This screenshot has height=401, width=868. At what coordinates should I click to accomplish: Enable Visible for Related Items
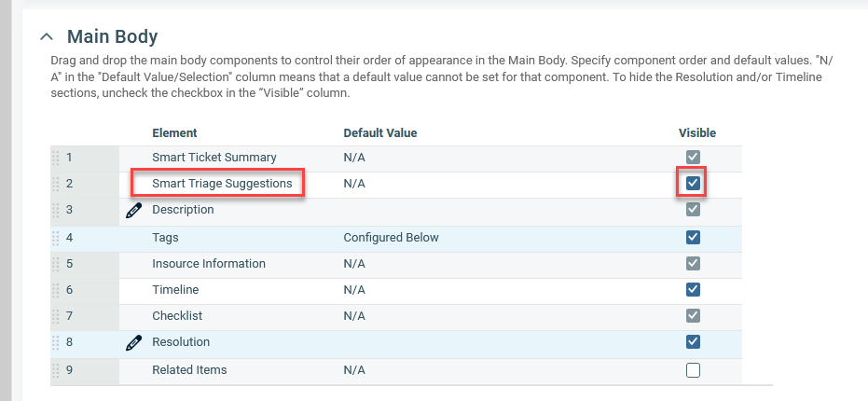(x=692, y=370)
